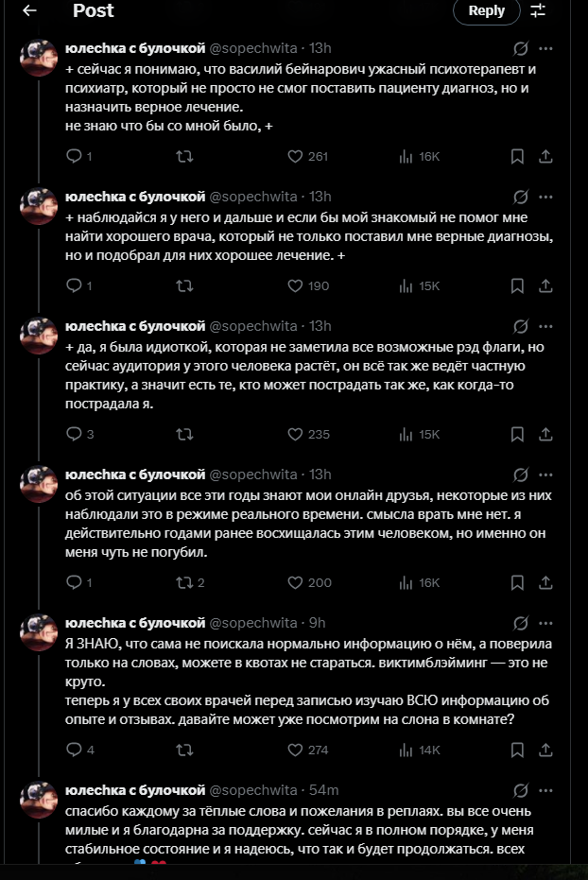Viewport: 588px width, 880px height.
Task: Go back using the arrow icon
Action: (29, 11)
